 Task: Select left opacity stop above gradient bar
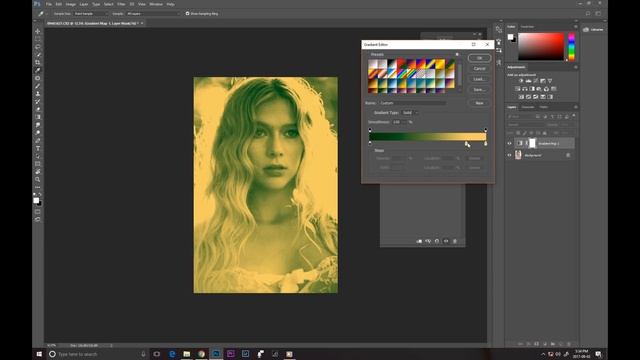tap(370, 130)
